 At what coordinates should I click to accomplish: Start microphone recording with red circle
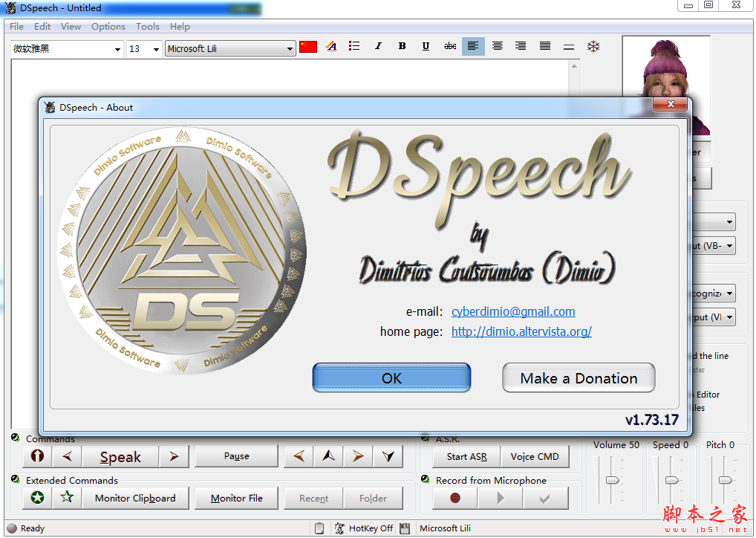point(454,498)
